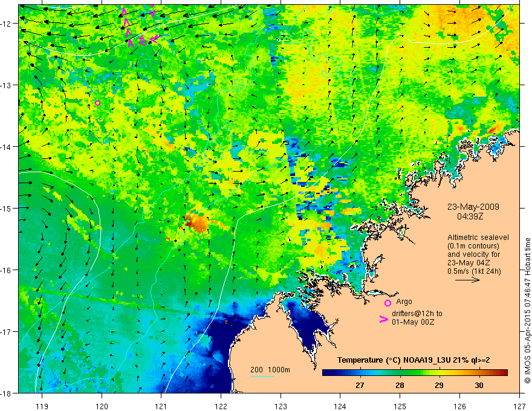Click the -12 latitude axis label

pyautogui.click(x=7, y=24)
